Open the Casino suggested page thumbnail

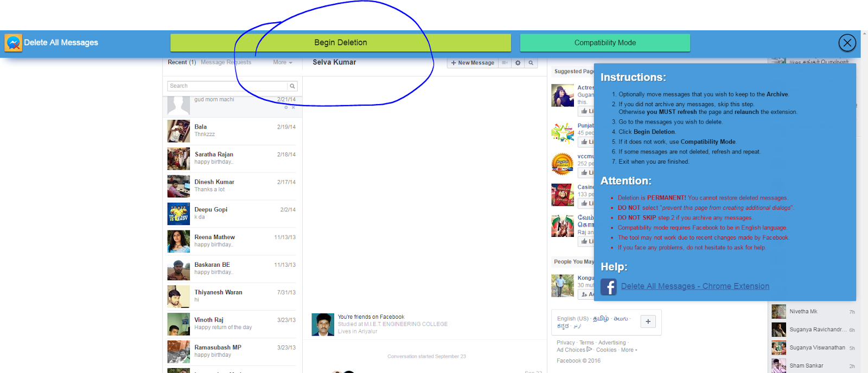(563, 195)
